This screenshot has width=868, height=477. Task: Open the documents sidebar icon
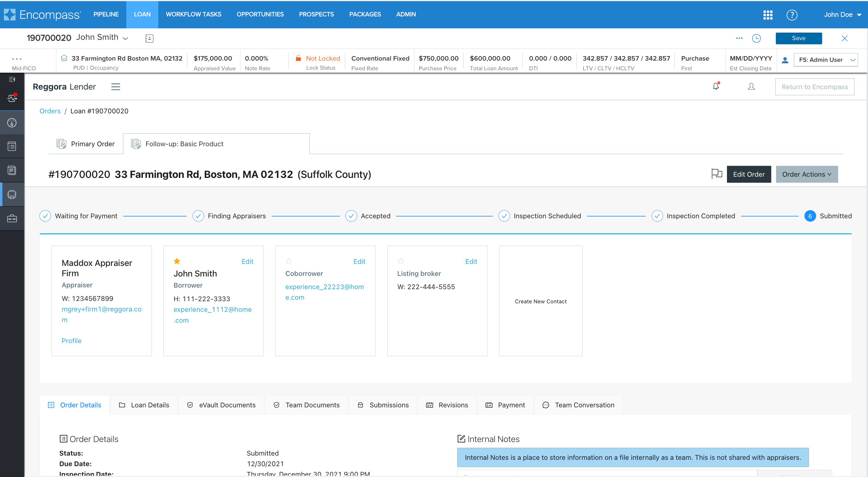tap(12, 170)
